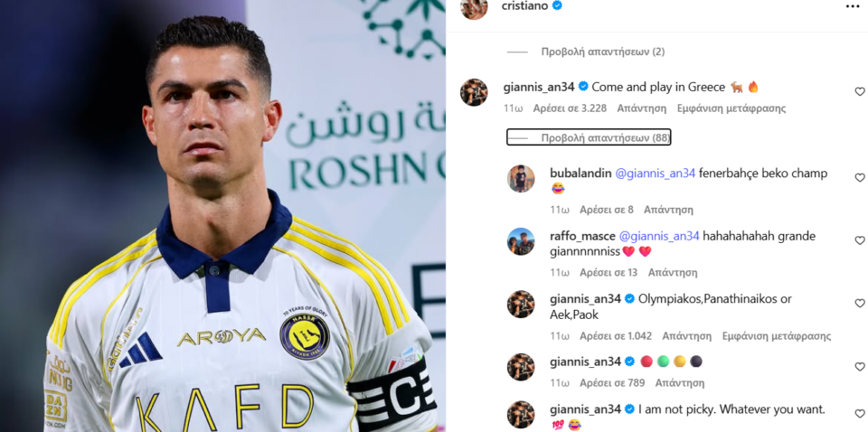Heart the colored circles emoji comment
The width and height of the screenshot is (868, 432).
860,367
